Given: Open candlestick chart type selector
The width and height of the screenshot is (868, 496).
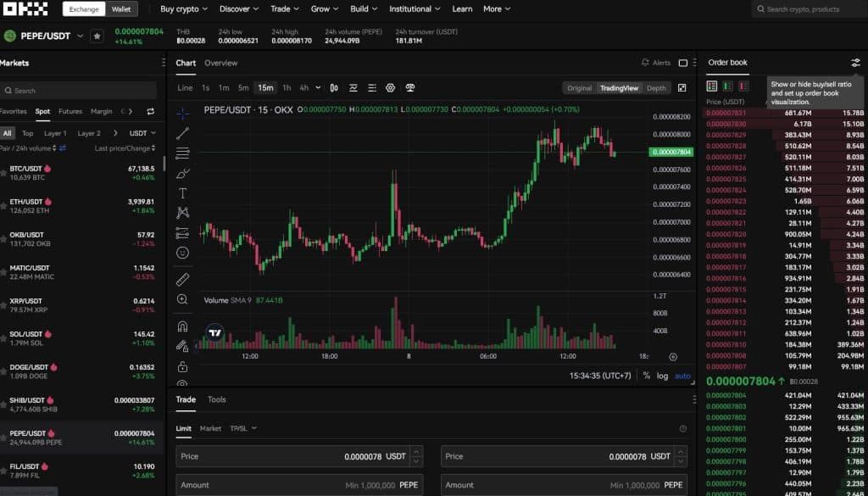Looking at the screenshot, I should (x=334, y=88).
